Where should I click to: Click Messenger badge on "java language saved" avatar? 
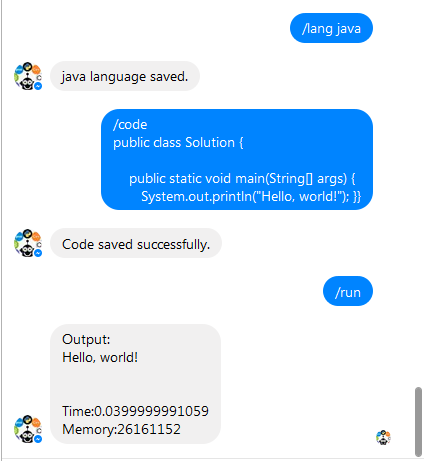pos(38,86)
